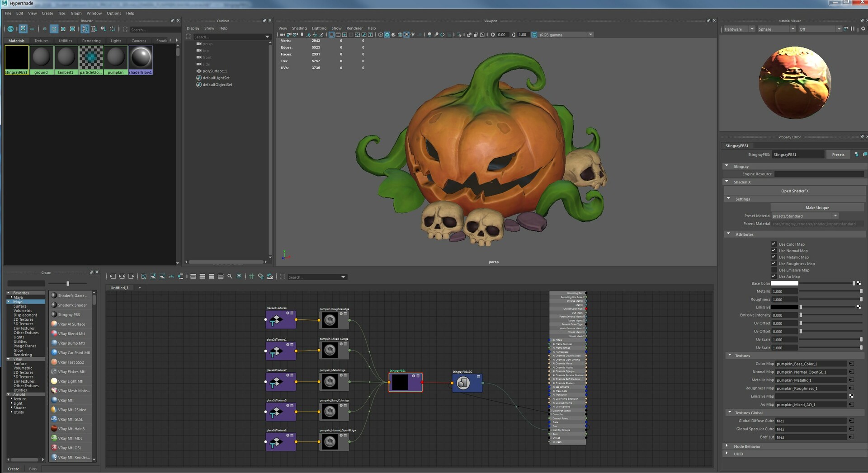The image size is (868, 473).
Task: Select VRay Mtl in Create list
Action: [66, 400]
